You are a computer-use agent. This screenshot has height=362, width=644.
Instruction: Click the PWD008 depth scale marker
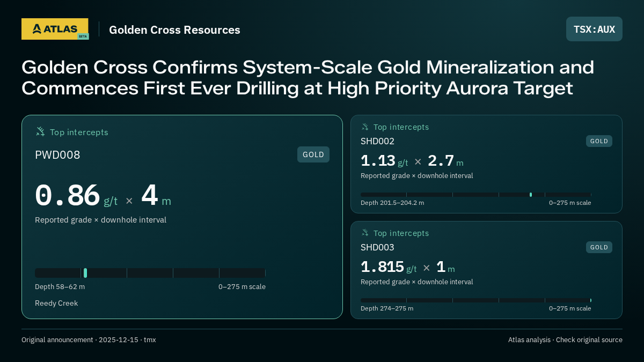[85, 273]
